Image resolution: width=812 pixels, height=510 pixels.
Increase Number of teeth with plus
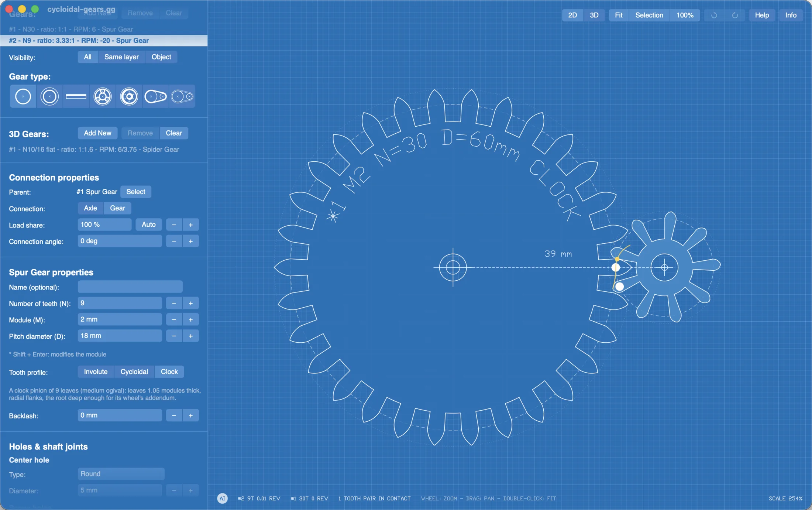tap(190, 303)
